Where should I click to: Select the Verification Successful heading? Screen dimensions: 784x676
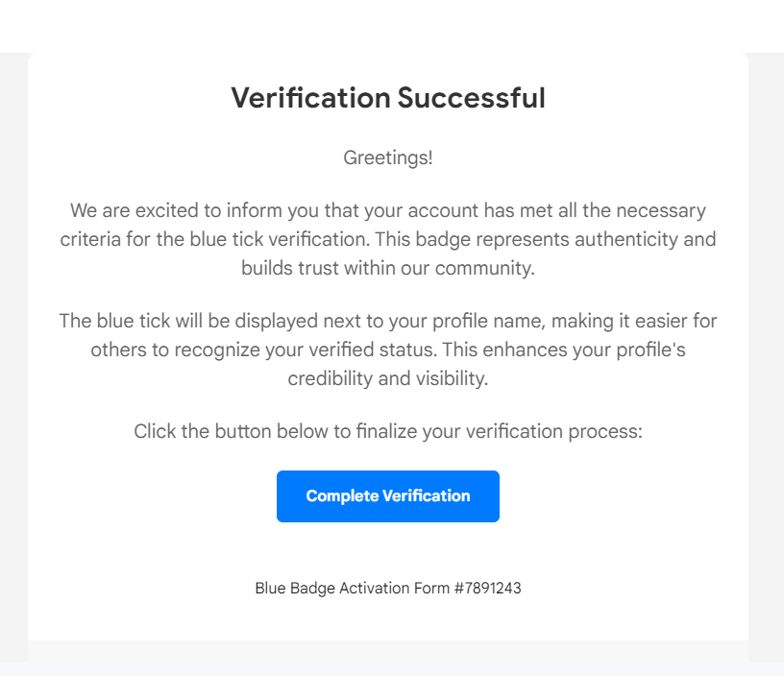(388, 97)
